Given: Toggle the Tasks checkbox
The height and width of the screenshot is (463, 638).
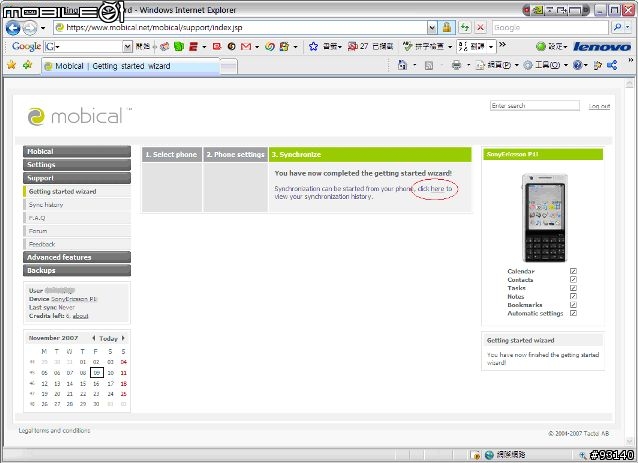Looking at the screenshot, I should pos(573,288).
